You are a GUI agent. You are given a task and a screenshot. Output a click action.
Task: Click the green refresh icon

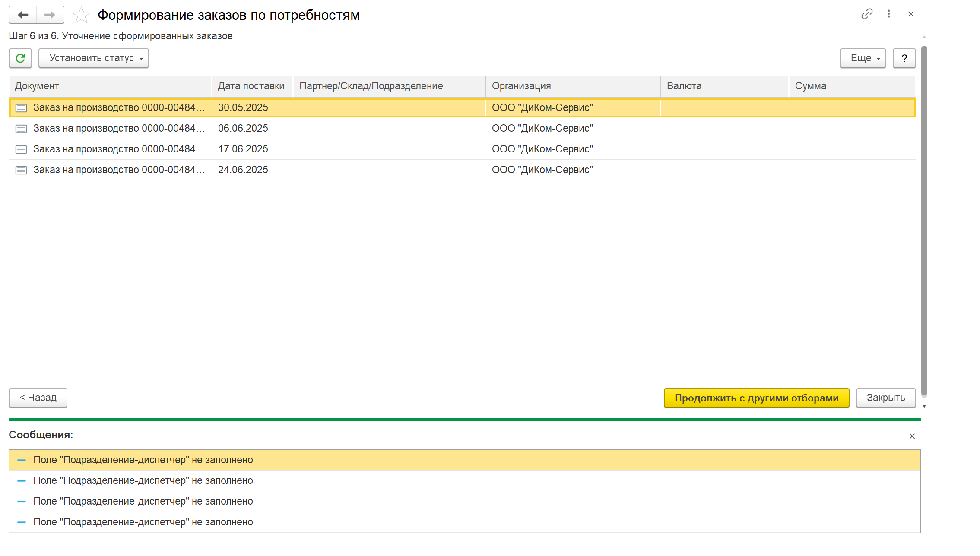coord(20,58)
